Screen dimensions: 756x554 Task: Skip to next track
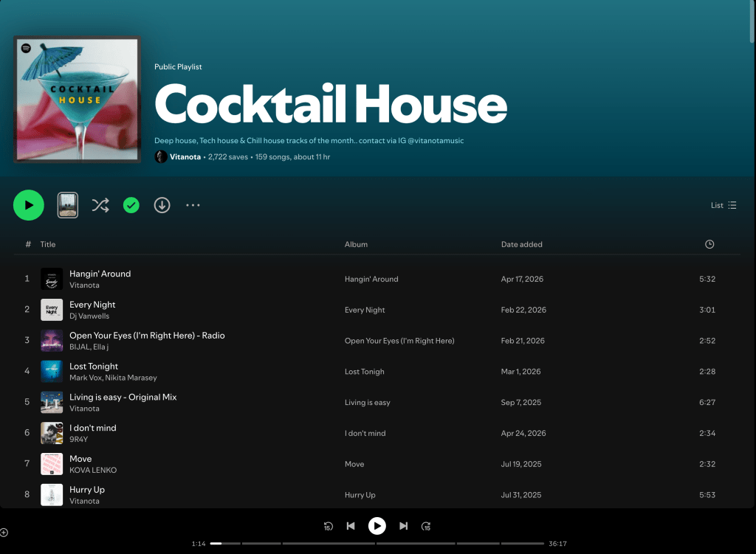pos(404,526)
